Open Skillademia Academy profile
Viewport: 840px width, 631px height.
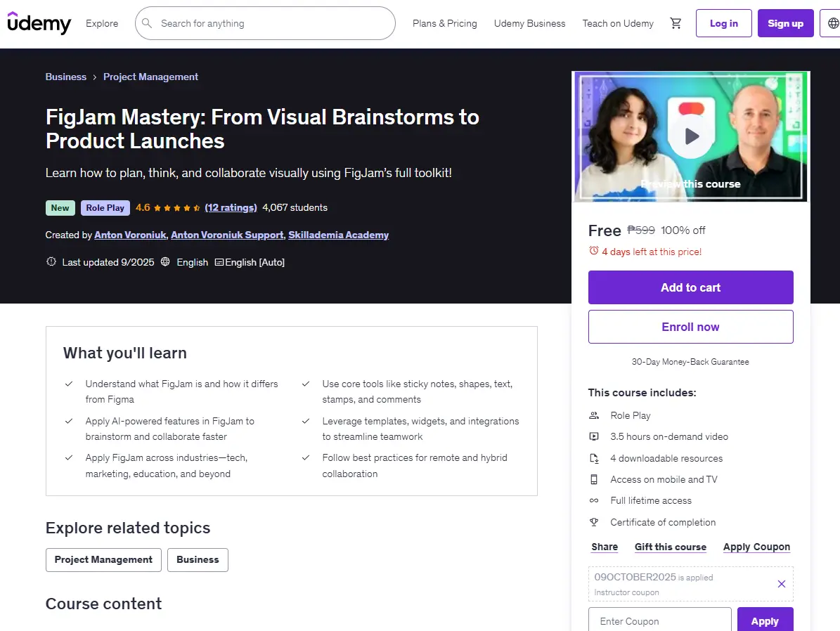click(339, 235)
